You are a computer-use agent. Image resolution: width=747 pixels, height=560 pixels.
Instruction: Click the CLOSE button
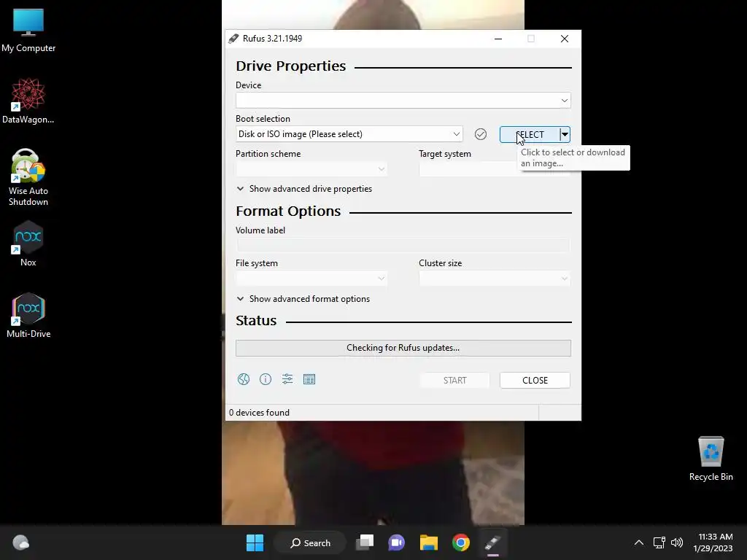click(535, 381)
